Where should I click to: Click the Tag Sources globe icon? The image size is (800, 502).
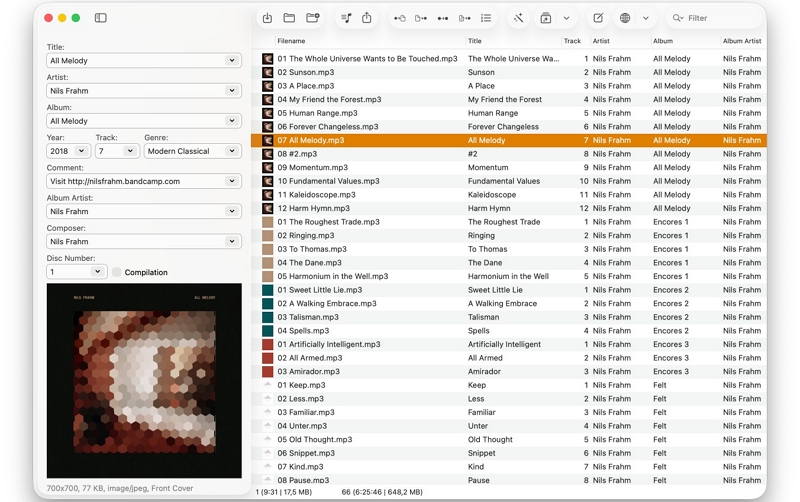pyautogui.click(x=624, y=18)
